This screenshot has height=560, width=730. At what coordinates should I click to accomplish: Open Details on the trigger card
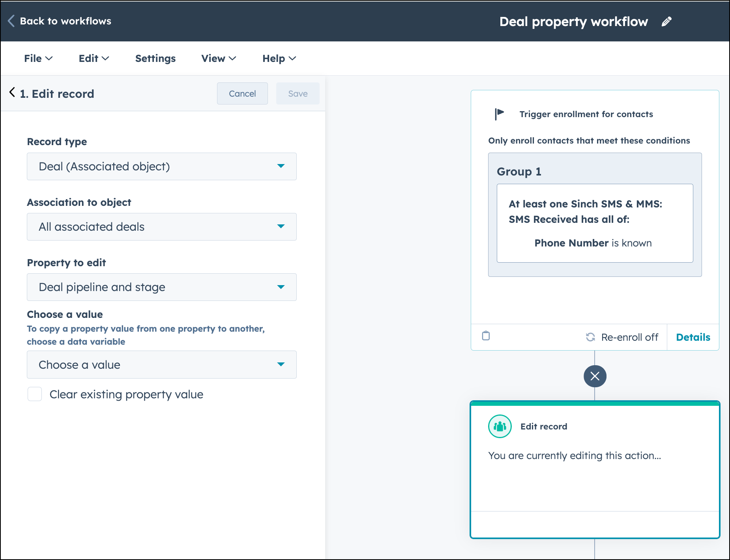pyautogui.click(x=693, y=337)
